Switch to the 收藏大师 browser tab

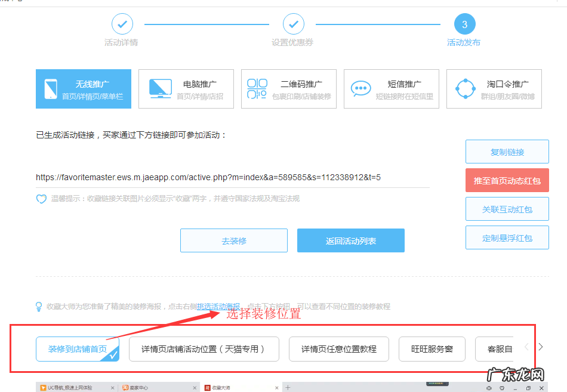click(x=238, y=387)
